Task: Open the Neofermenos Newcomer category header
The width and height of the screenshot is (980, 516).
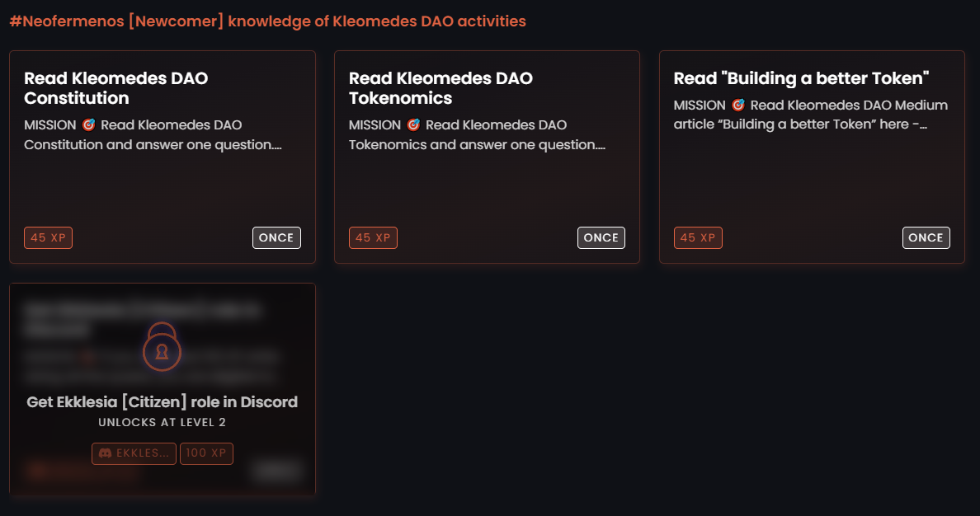Action: 267,21
